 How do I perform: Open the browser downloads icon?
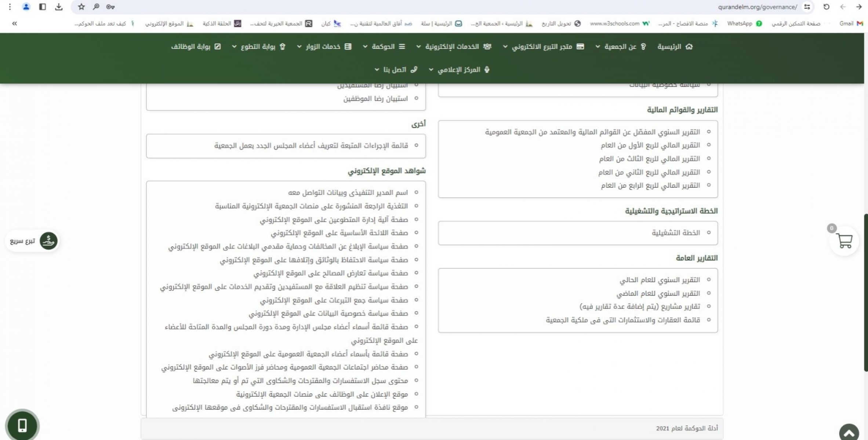[59, 7]
